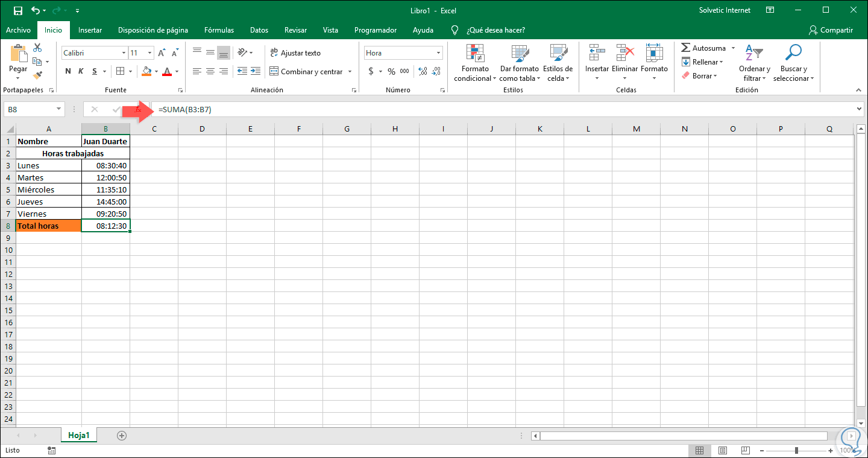Viewport: 868px width, 458px height.
Task: Switch to the Insertar tab
Action: (x=90, y=30)
